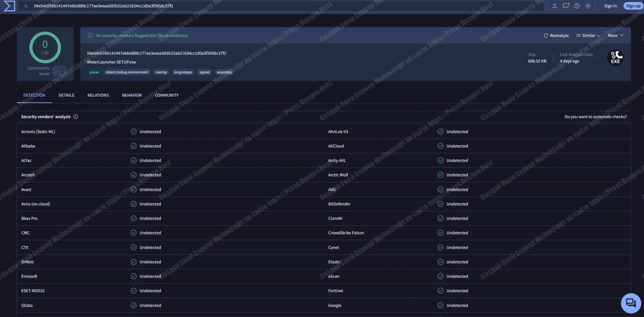Image resolution: width=644 pixels, height=317 pixels.
Task: Click the assembly tag
Action: pyautogui.click(x=224, y=72)
